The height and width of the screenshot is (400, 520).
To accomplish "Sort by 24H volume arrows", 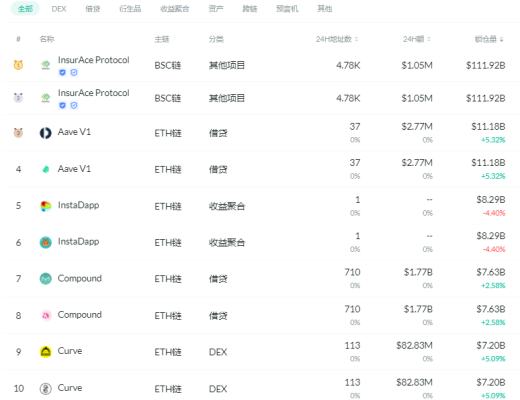I will pyautogui.click(x=429, y=39).
